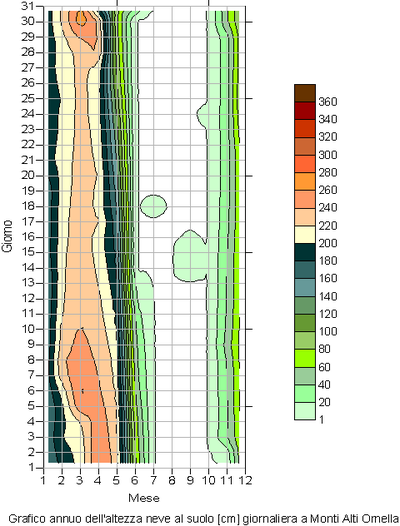Select day axis tick label 31
Image resolution: width=400 pixels, height=526 pixels.
pyautogui.click(x=29, y=6)
